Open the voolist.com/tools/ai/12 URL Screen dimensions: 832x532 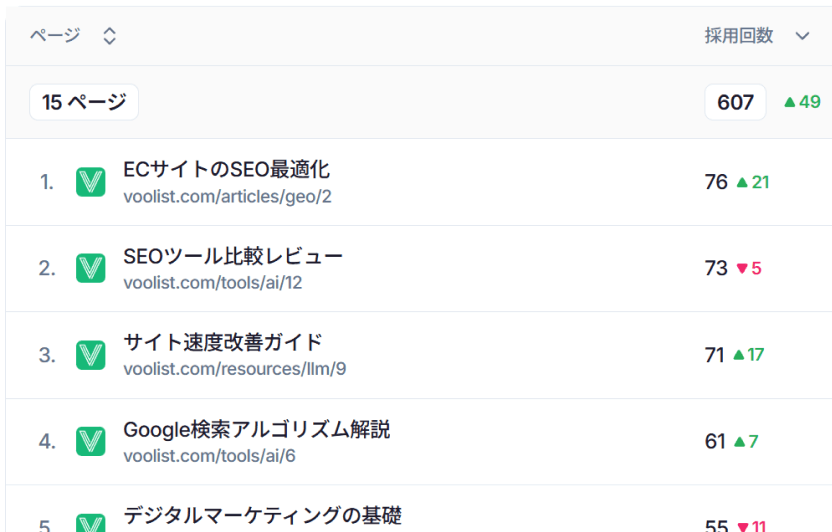tap(213, 283)
